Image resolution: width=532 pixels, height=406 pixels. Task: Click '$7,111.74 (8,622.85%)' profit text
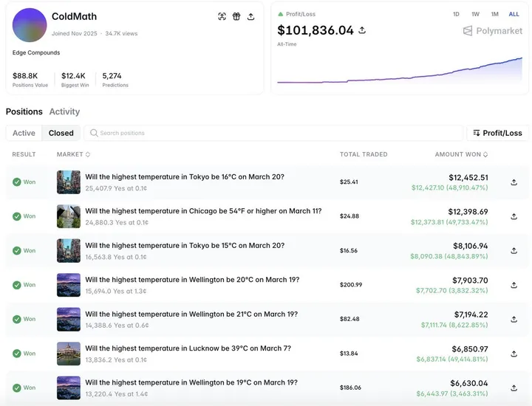454,325
